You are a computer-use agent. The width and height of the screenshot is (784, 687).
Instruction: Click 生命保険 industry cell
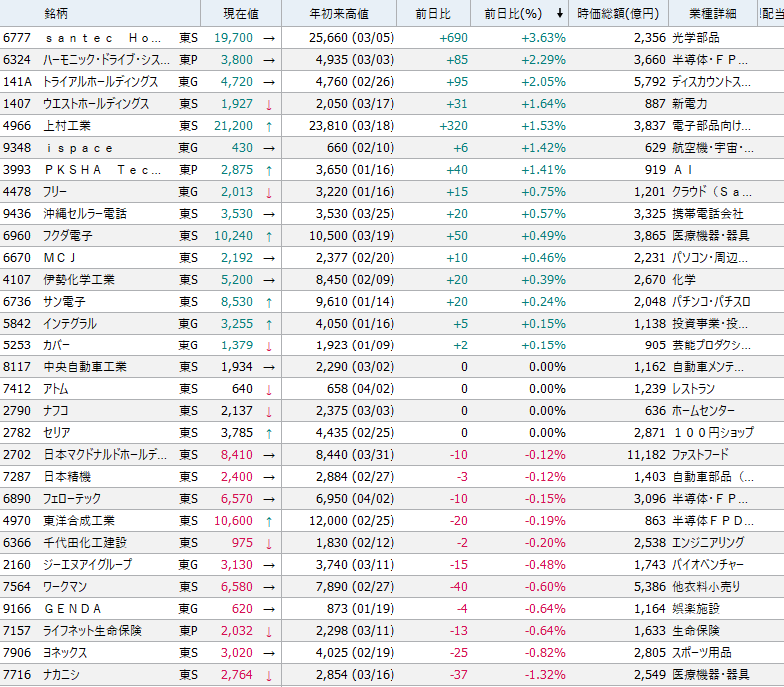[x=695, y=631]
